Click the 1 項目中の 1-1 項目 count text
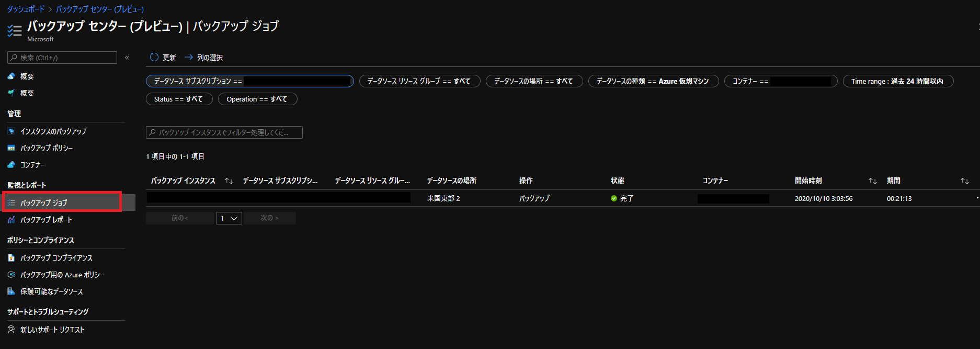The height and width of the screenshot is (349, 980). 175,156
